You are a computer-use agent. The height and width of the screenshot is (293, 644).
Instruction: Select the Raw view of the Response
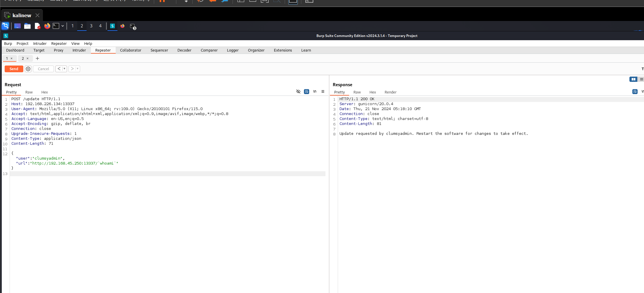[357, 92]
